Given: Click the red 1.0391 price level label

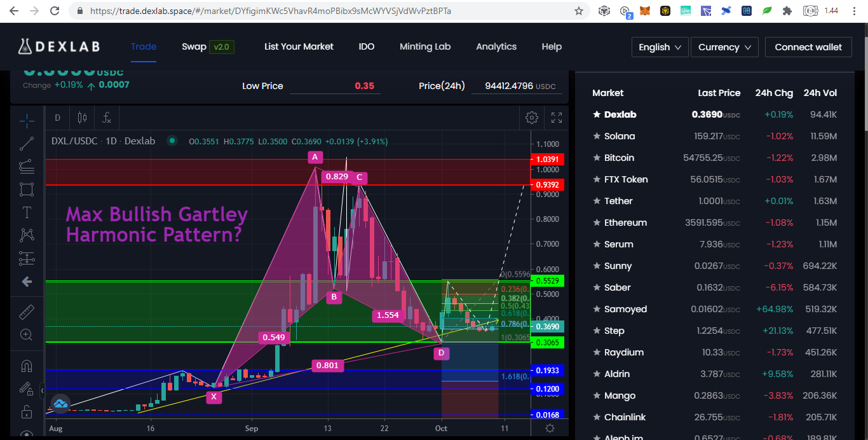Looking at the screenshot, I should (546, 160).
